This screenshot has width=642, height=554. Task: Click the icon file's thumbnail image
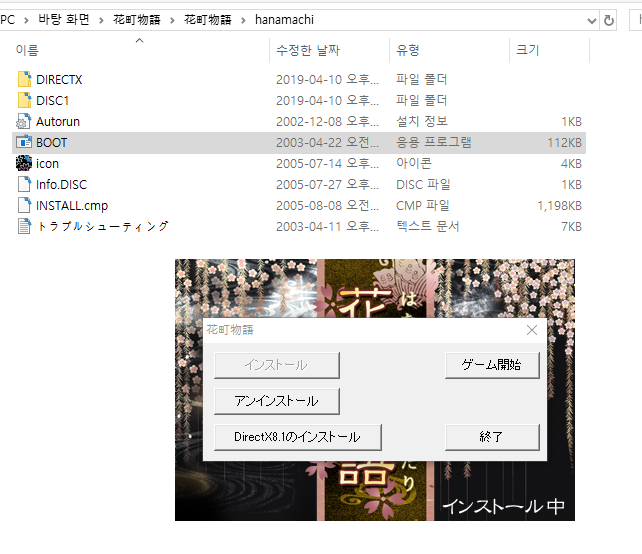click(x=24, y=163)
